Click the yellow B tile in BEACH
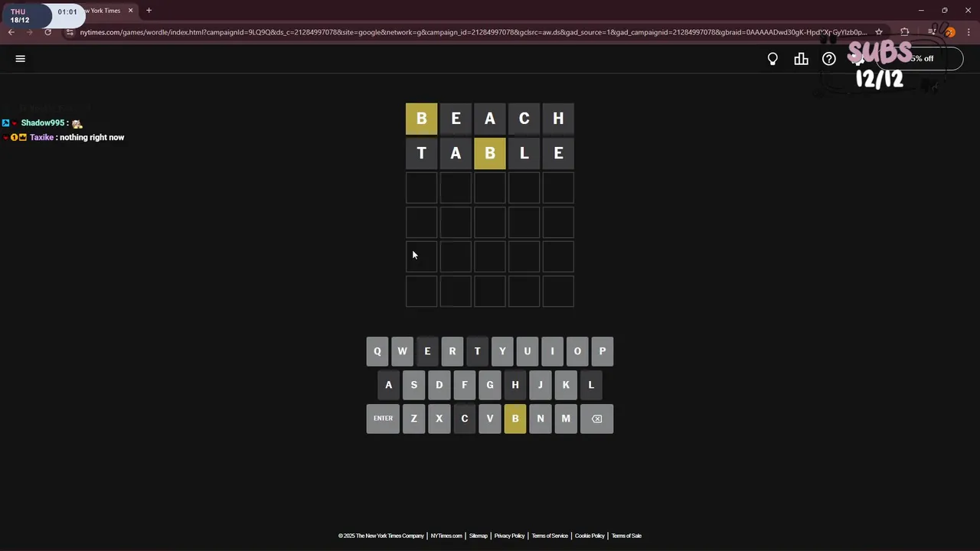The height and width of the screenshot is (551, 980). pos(421,119)
